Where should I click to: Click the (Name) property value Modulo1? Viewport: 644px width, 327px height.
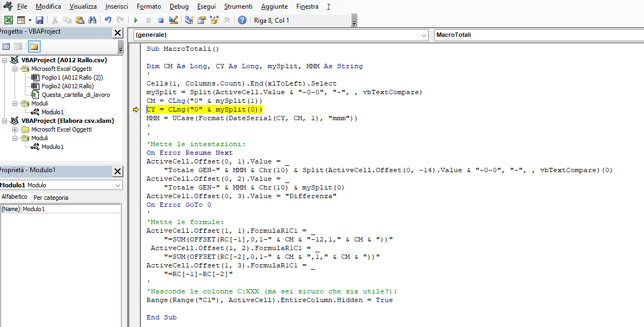pyautogui.click(x=71, y=209)
